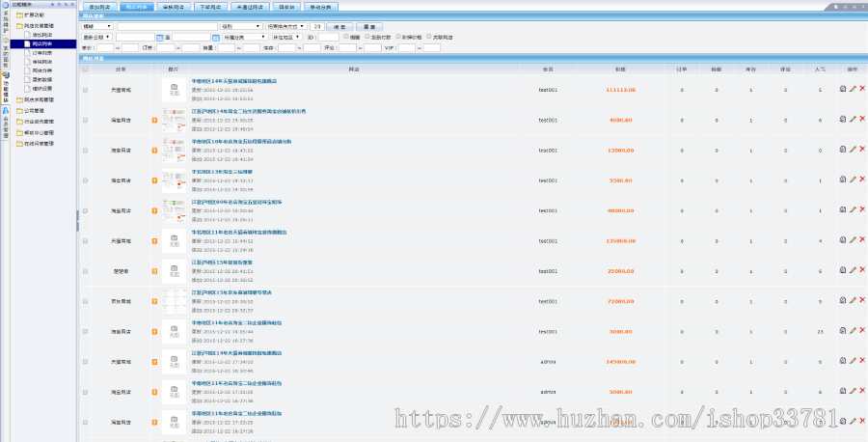The height and width of the screenshot is (442, 868).
Task: Click the 人气 column header
Action: pos(820,69)
